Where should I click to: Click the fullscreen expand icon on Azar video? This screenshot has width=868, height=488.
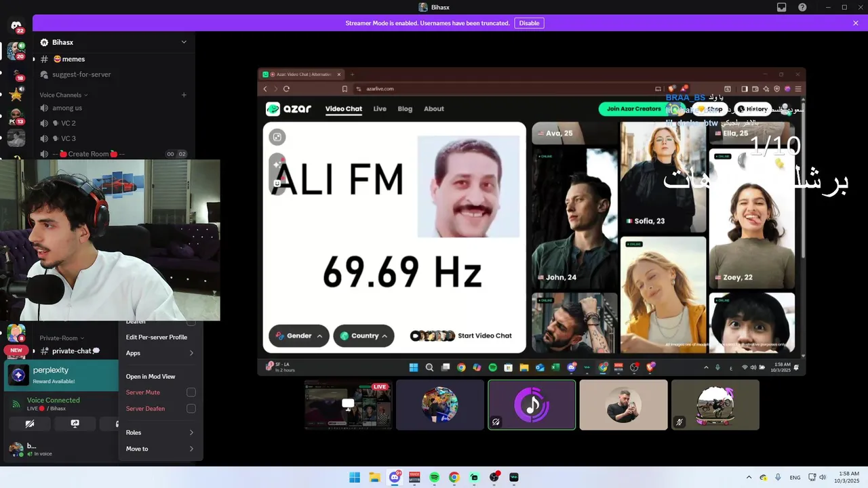(x=277, y=137)
